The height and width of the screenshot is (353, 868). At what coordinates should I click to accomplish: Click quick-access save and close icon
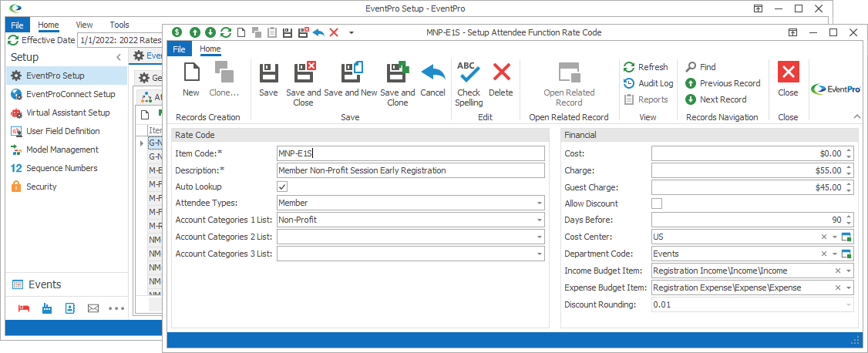(303, 32)
